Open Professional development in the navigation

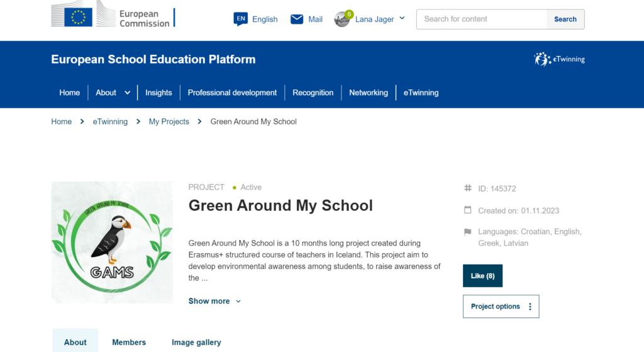coord(232,93)
